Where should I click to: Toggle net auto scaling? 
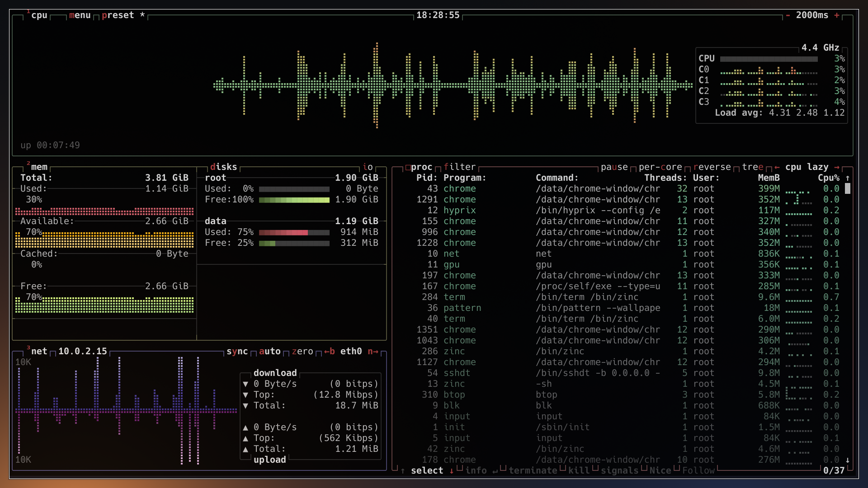coord(269,351)
